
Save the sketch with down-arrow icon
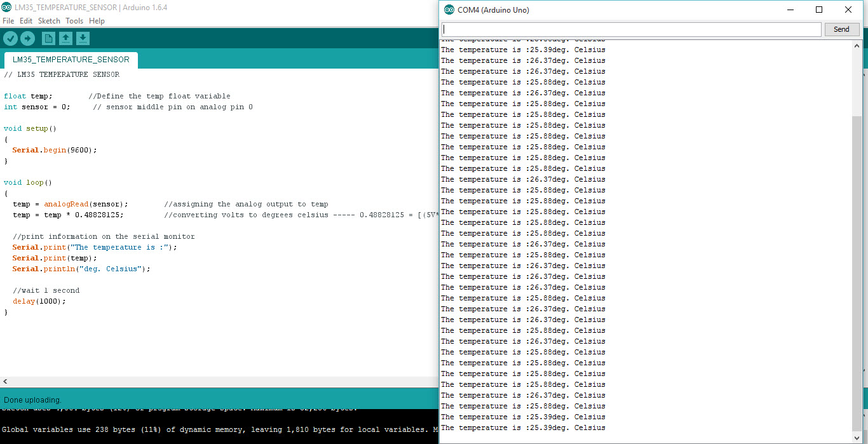pyautogui.click(x=83, y=39)
